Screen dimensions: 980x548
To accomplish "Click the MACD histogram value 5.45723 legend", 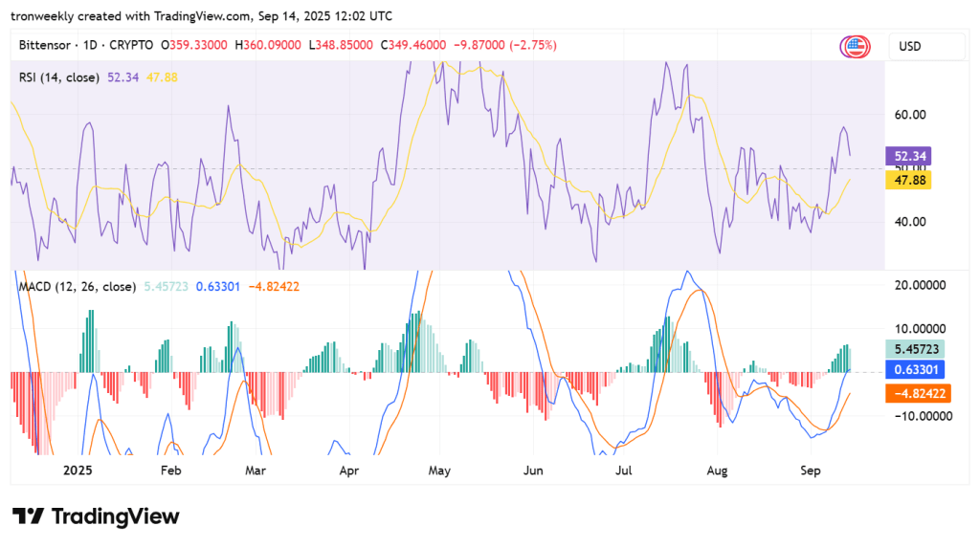I will coord(167,287).
